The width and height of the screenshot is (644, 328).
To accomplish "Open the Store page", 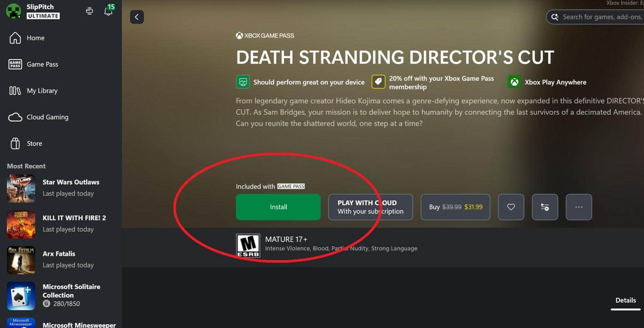I will click(x=34, y=144).
